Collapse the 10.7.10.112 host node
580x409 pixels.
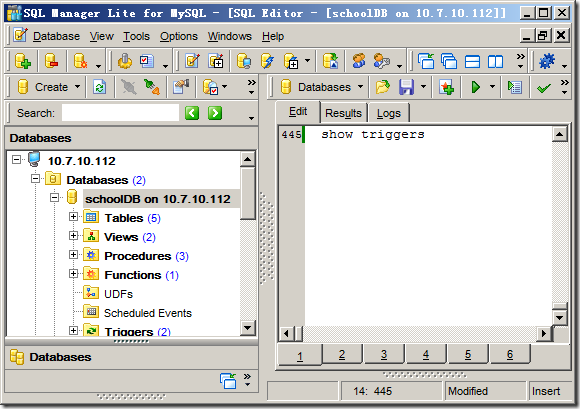coord(16,159)
